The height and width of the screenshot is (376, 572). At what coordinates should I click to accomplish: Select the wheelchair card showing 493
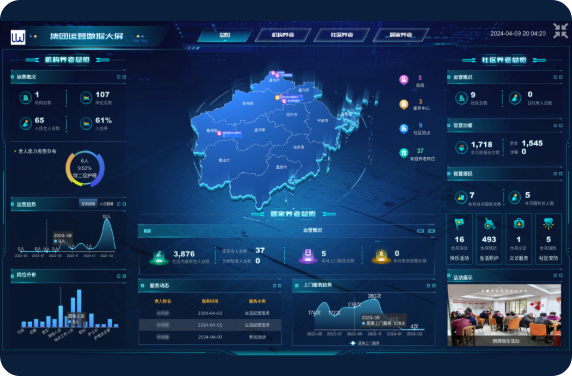[x=489, y=239]
